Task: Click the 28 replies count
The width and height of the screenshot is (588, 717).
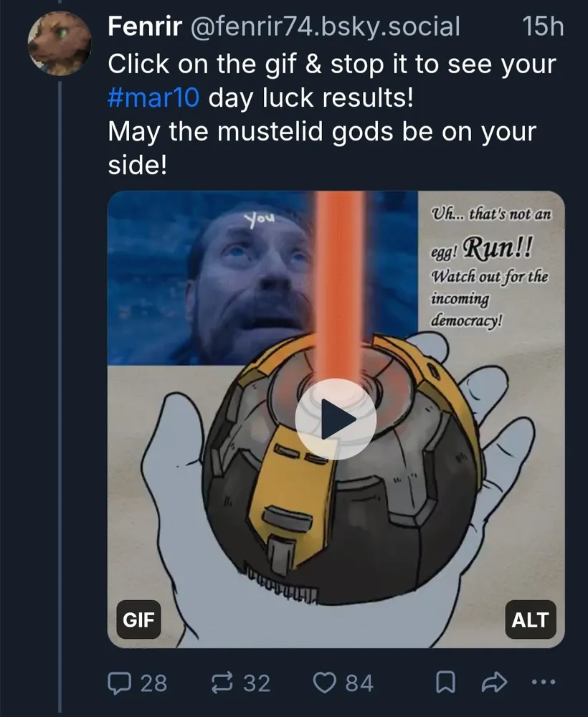Action: (153, 683)
